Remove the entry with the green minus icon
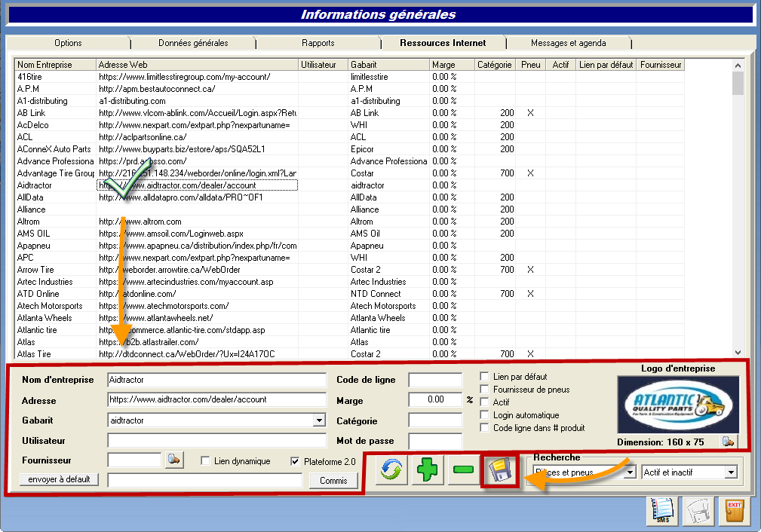This screenshot has width=761, height=532. (x=464, y=469)
